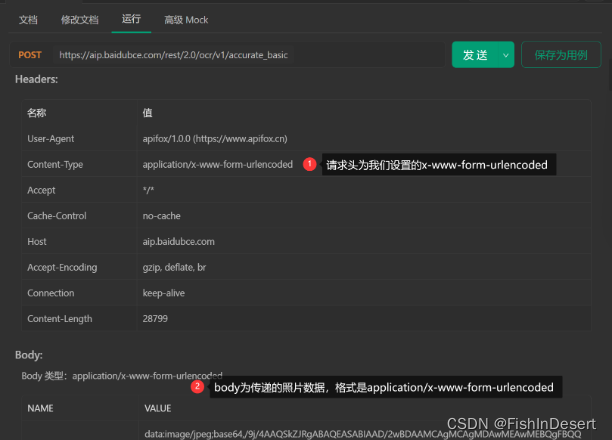Expand the dropdown arrow next to 发送
Viewport: 612px width, 440px height.
click(506, 55)
